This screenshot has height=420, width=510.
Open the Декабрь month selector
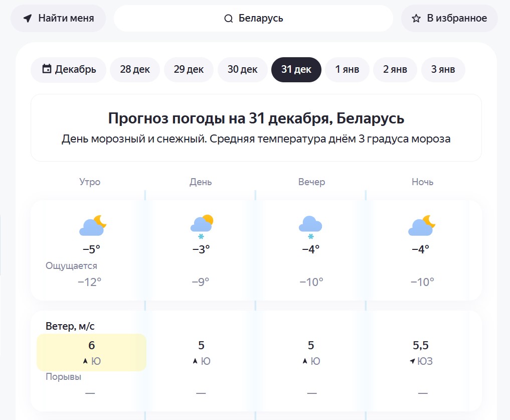[68, 70]
